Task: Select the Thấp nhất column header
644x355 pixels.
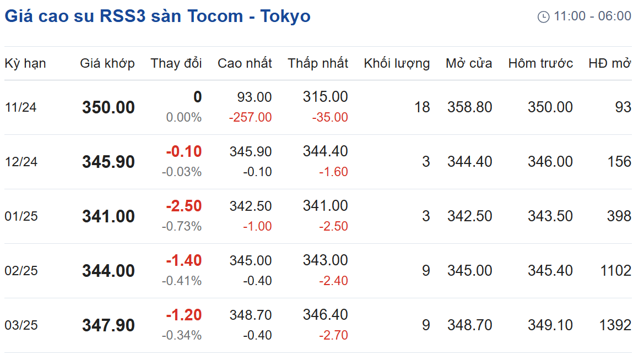Action: [x=318, y=63]
